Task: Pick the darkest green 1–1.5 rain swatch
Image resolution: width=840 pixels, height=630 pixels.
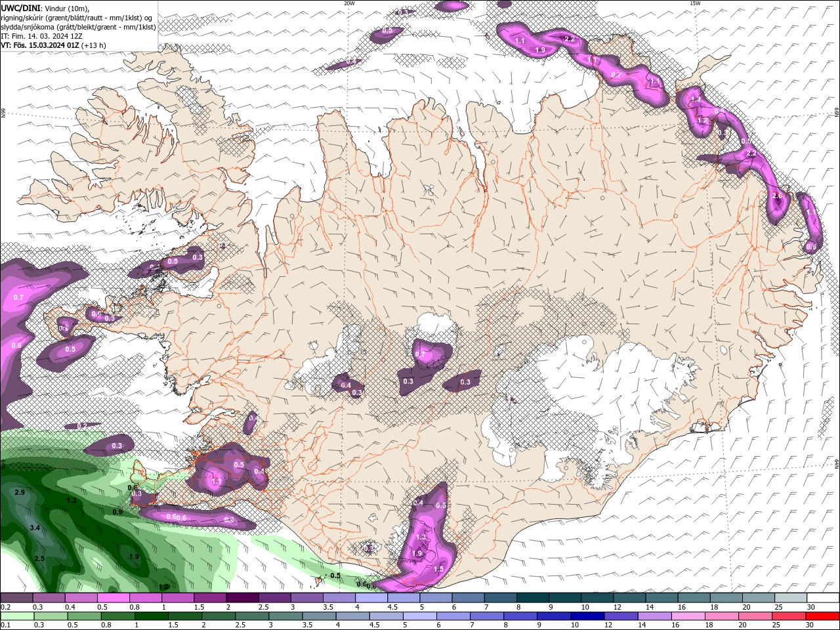Action: click(x=151, y=616)
